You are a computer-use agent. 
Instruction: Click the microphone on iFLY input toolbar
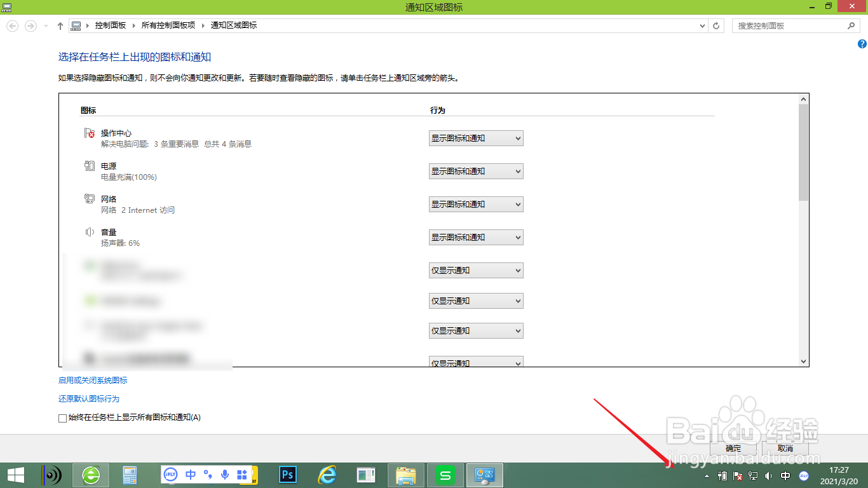point(224,474)
